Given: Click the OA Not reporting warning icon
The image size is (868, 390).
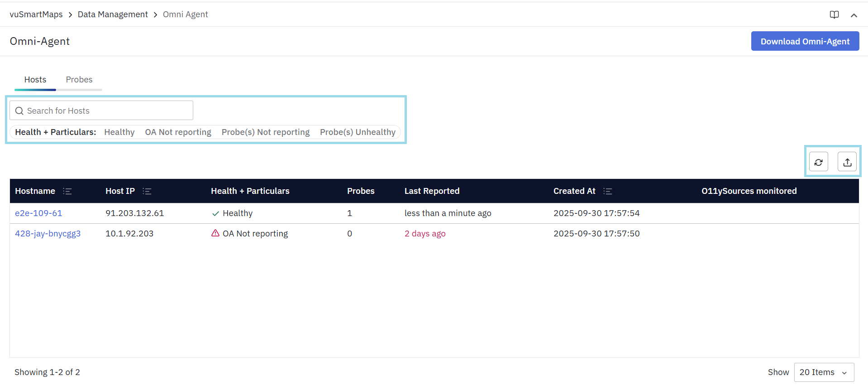Looking at the screenshot, I should pyautogui.click(x=215, y=233).
